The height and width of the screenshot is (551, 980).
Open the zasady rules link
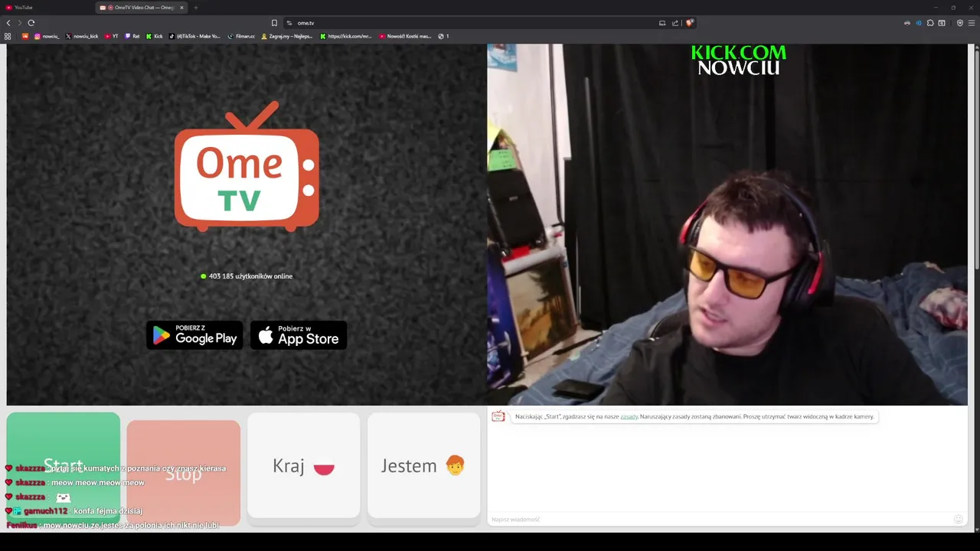tap(629, 417)
